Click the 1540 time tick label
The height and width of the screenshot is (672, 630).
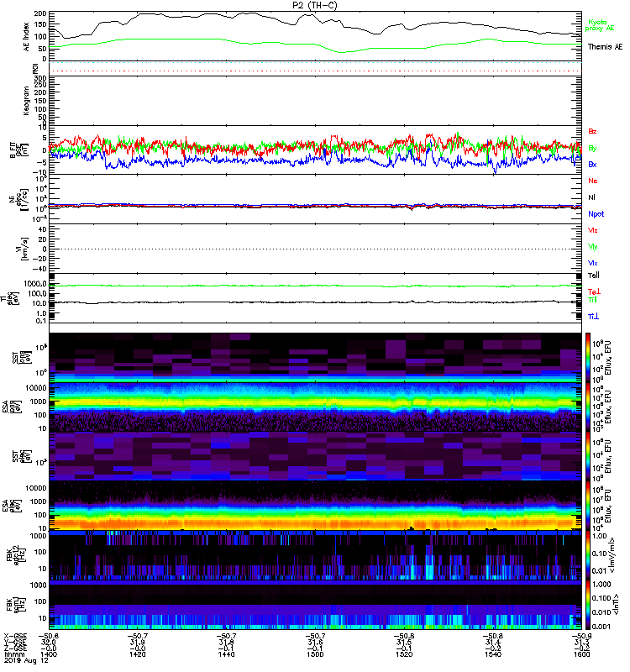click(x=493, y=654)
